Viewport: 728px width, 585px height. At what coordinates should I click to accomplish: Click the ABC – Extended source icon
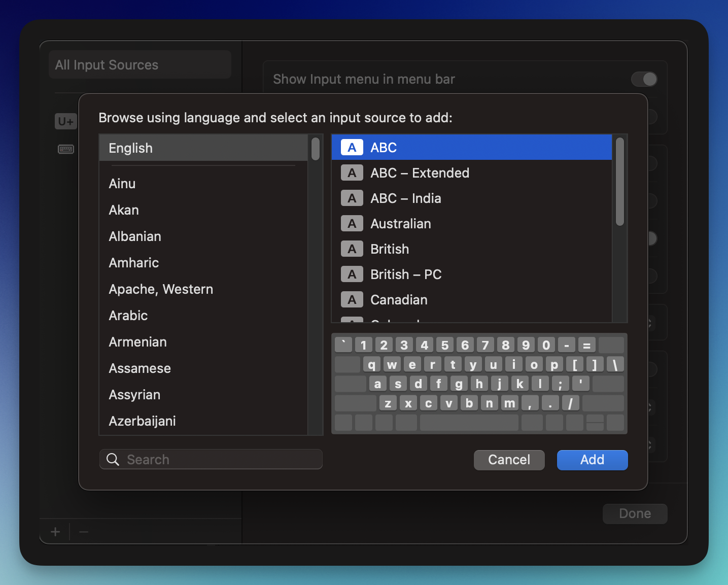(x=352, y=173)
